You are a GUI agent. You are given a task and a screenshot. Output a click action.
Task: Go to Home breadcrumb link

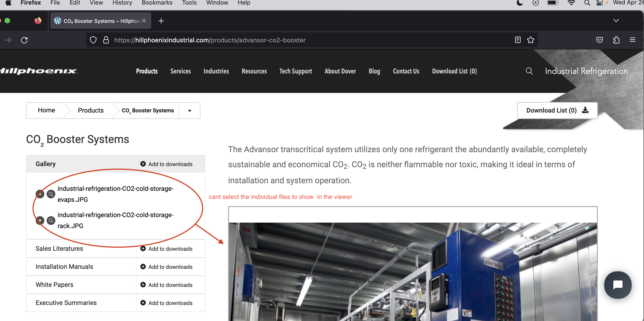coord(46,110)
